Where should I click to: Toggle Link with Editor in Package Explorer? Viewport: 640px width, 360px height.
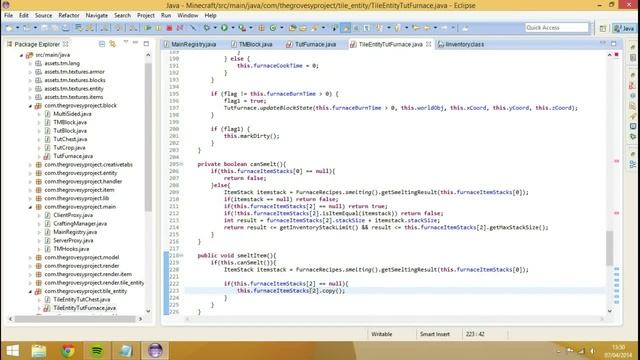coord(112,44)
